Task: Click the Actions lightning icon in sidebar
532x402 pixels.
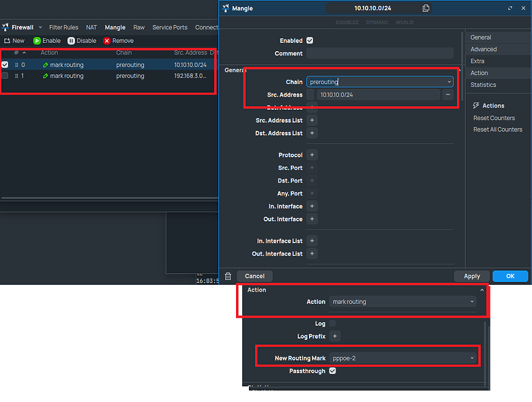Action: (x=476, y=106)
